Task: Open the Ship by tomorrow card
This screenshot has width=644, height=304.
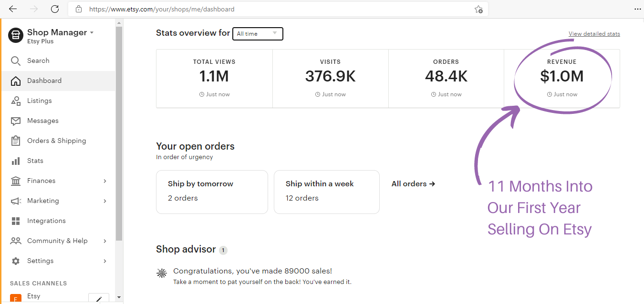Action: 212,192
